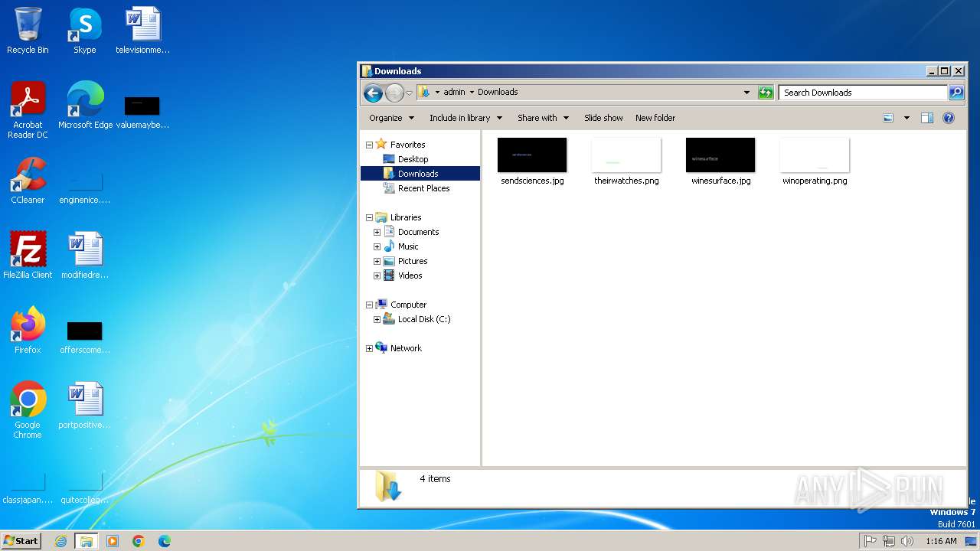Open the modifiedre Word document icon
980x551 pixels.
tap(85, 256)
